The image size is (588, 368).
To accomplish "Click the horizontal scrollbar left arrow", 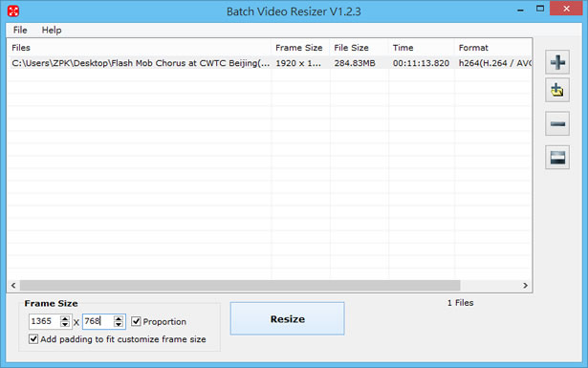I will click(13, 286).
